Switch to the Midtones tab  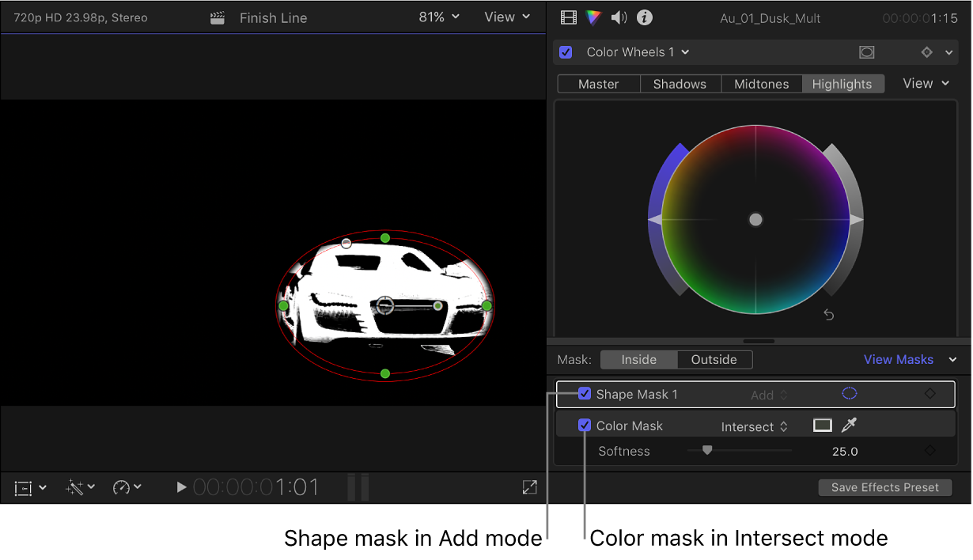pos(760,83)
